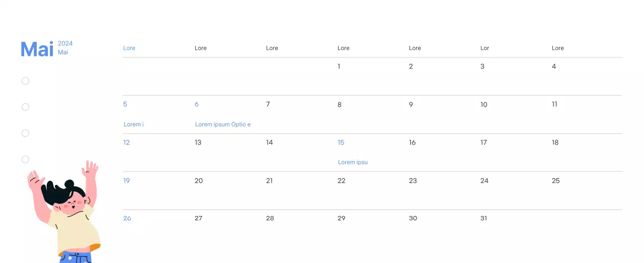This screenshot has width=644, height=263.
Task: Toggle the bottom circle checkbox above the illustration
Action: [x=25, y=159]
